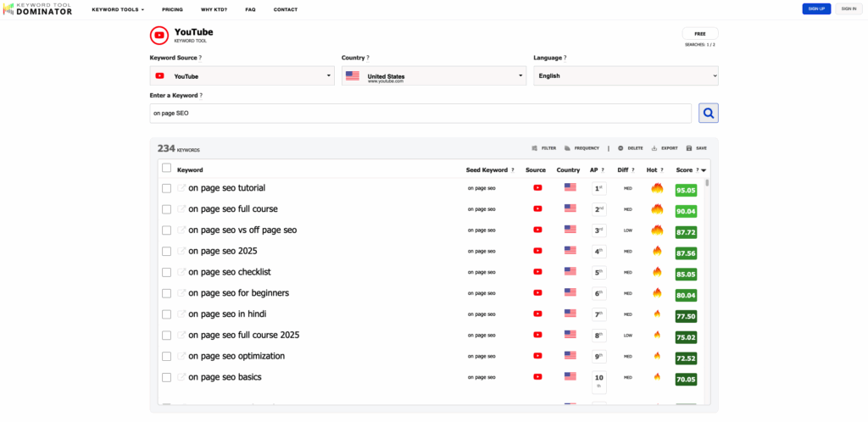Click keyword on page seo 2025
This screenshot has width=868, height=422.
(223, 251)
